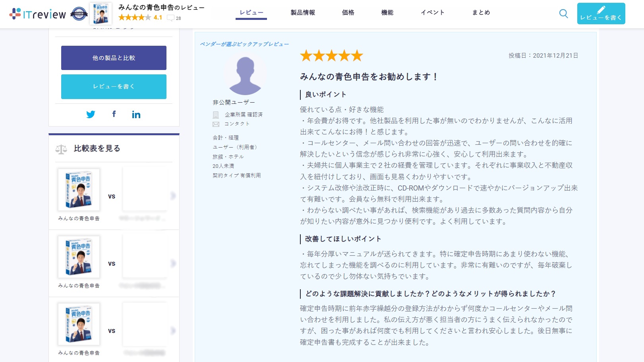Click 他の製品と比較 button
The image size is (644, 362).
pos(114,58)
